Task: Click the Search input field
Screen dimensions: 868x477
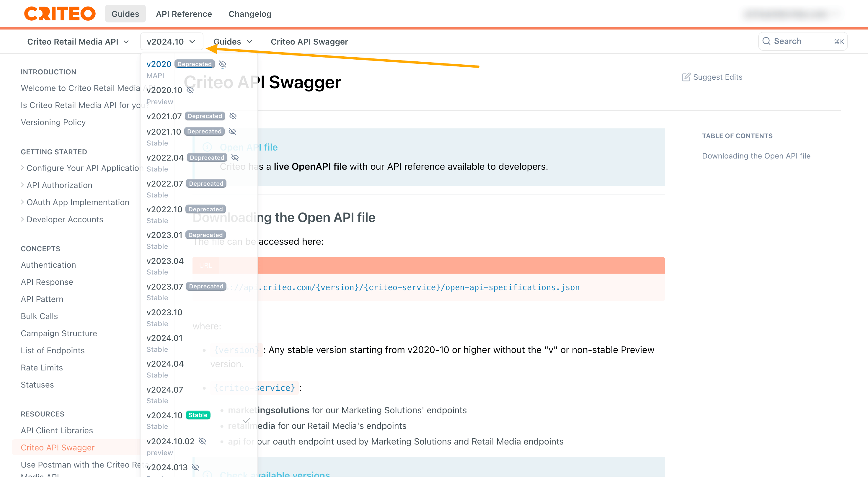Action: pyautogui.click(x=803, y=41)
